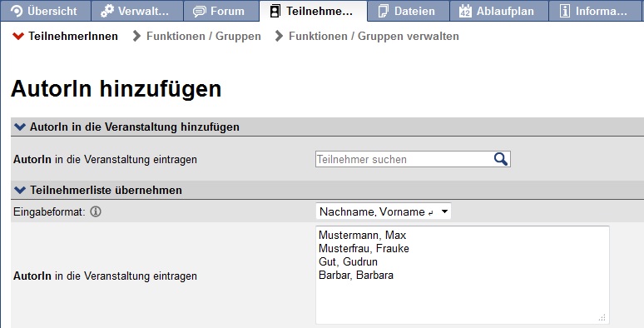
Task: Open the Nachname, Vorname format dropdown
Action: click(x=384, y=211)
